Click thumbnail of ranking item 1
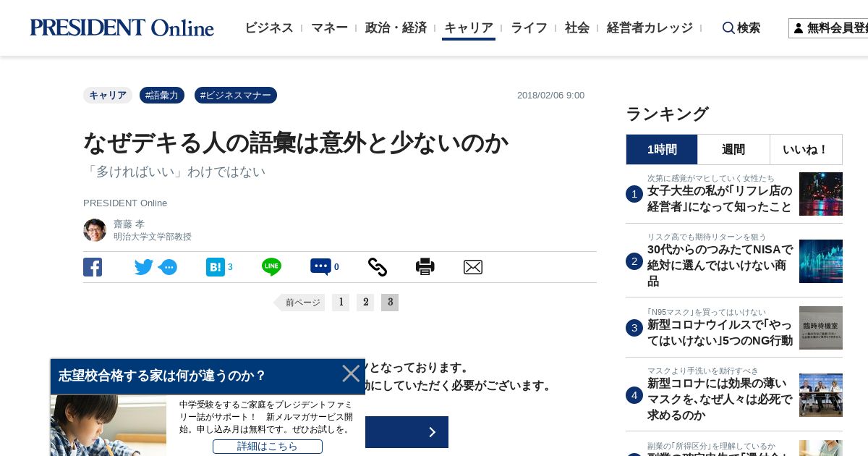This screenshot has height=456, width=868. click(821, 194)
